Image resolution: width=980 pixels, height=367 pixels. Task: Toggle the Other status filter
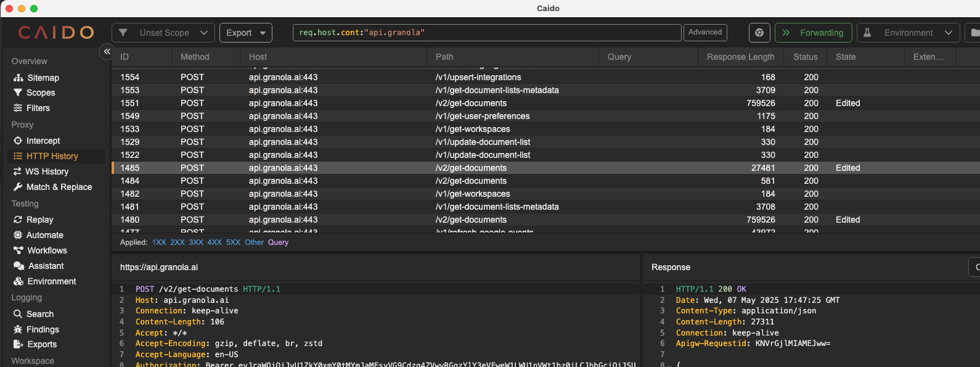pos(254,242)
